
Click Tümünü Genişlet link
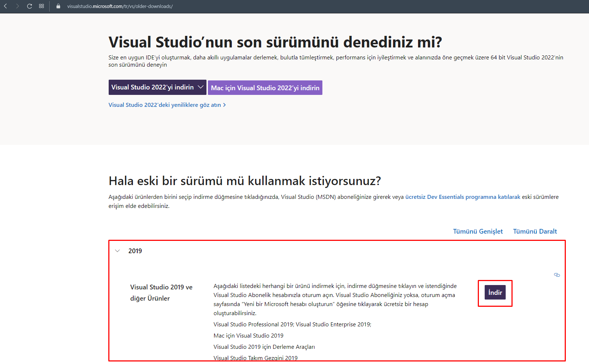tap(478, 231)
